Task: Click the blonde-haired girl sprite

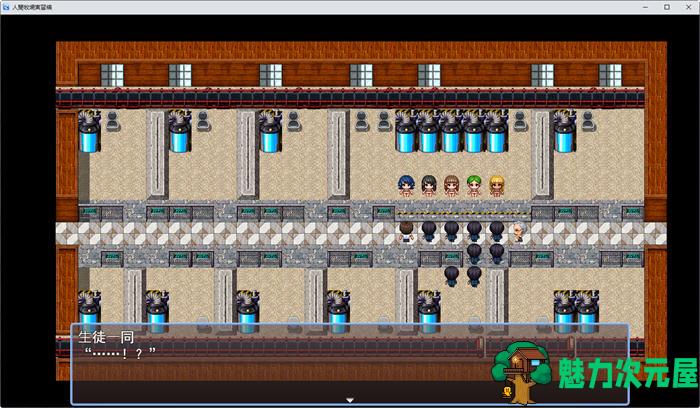Action: tap(496, 186)
